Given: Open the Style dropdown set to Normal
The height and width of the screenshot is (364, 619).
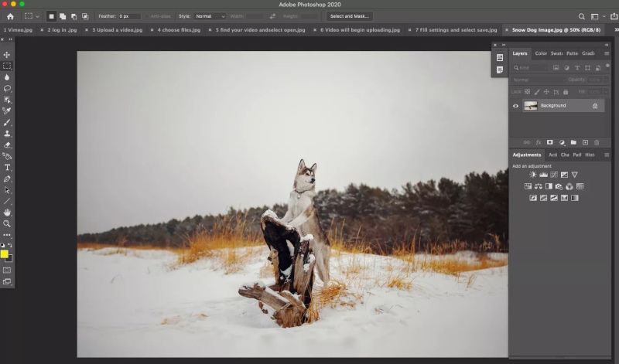Looking at the screenshot, I should pyautogui.click(x=210, y=16).
